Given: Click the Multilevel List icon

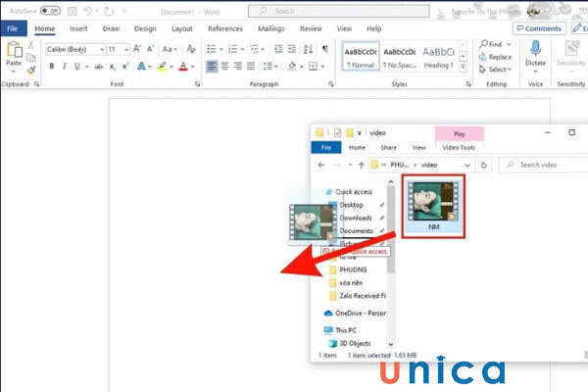Looking at the screenshot, I should (254, 49).
